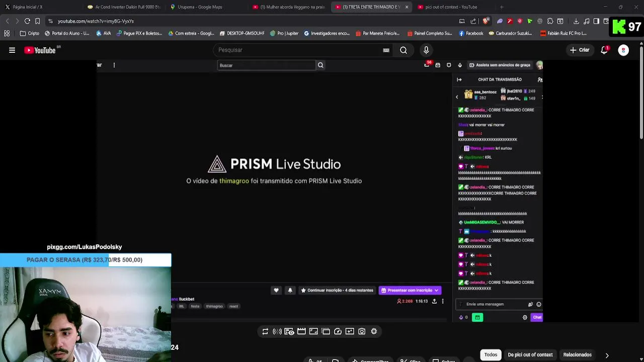The height and width of the screenshot is (362, 644).
Task: Open the on-screen keyboard in the search box
Action: (386, 50)
